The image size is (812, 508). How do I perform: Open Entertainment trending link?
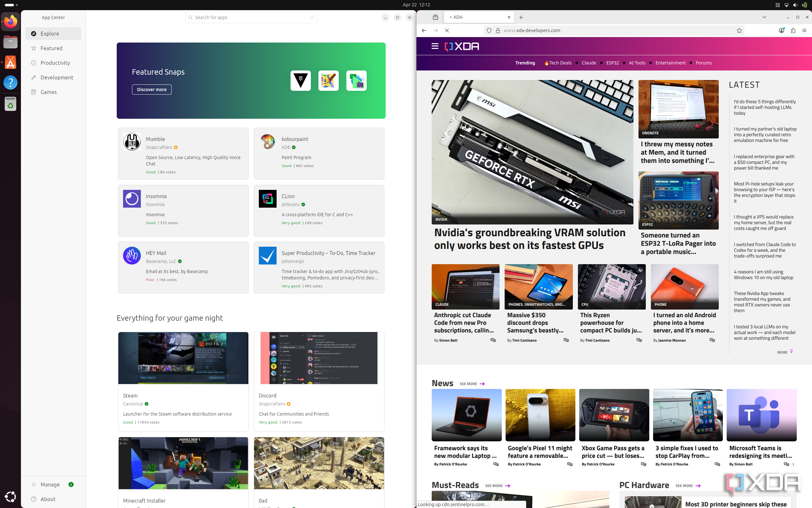click(671, 63)
